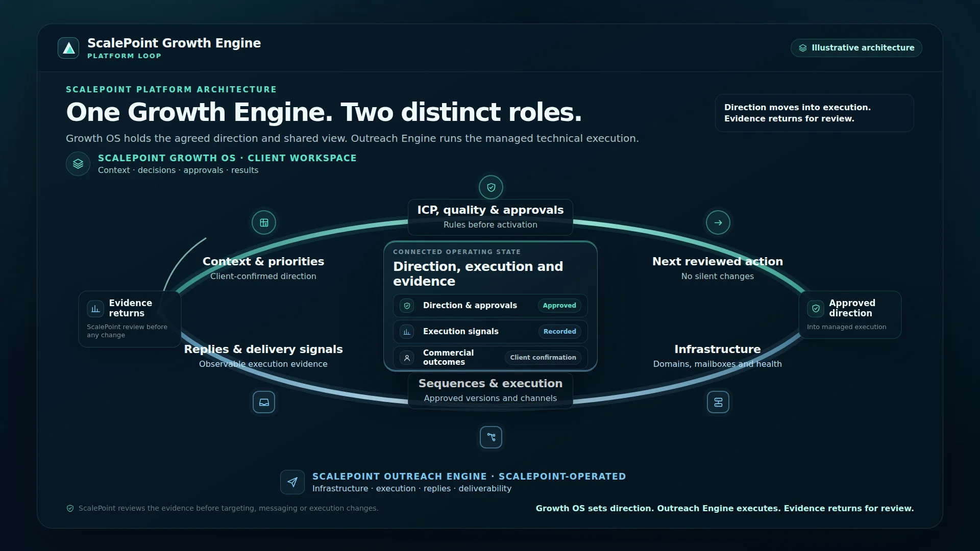Screen dimensions: 980x551
Task: Select the Sequences & execution card
Action: pos(491,390)
